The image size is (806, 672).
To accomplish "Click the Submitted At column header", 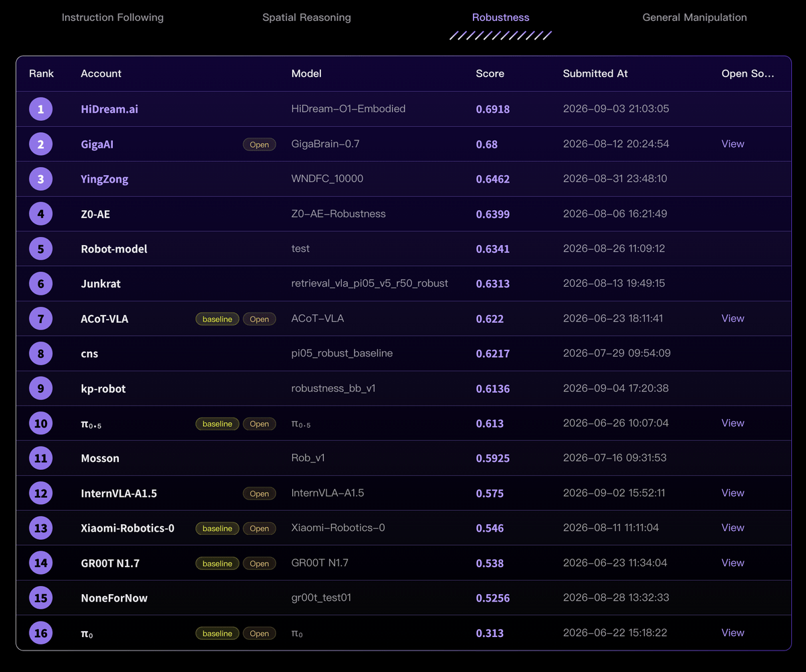I will [x=595, y=73].
